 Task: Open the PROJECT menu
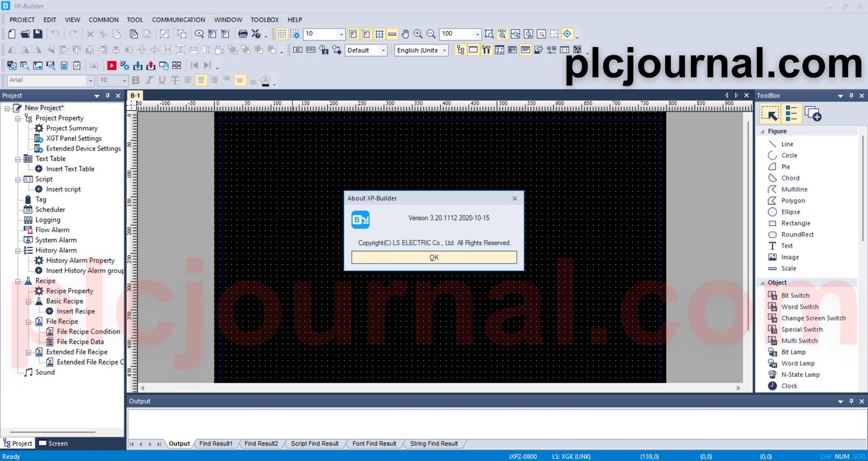(22, 20)
